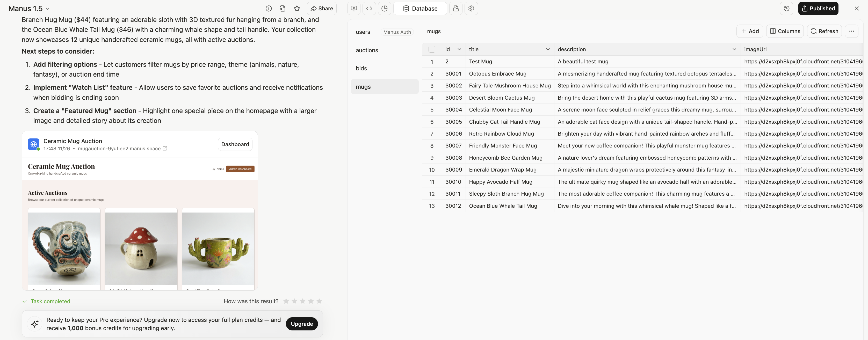The image size is (868, 340).
Task: Select the bids table
Action: [x=361, y=68]
